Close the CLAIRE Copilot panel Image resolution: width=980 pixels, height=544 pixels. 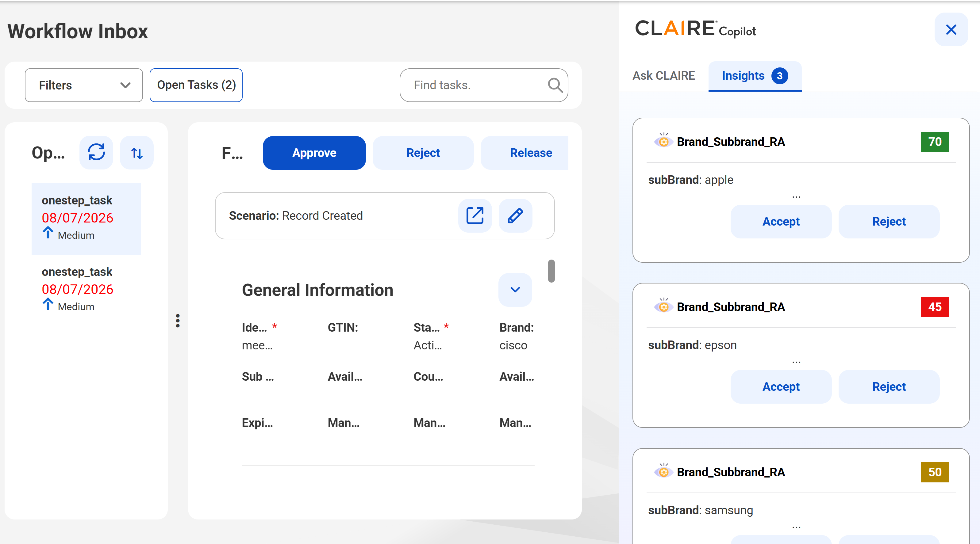951,30
